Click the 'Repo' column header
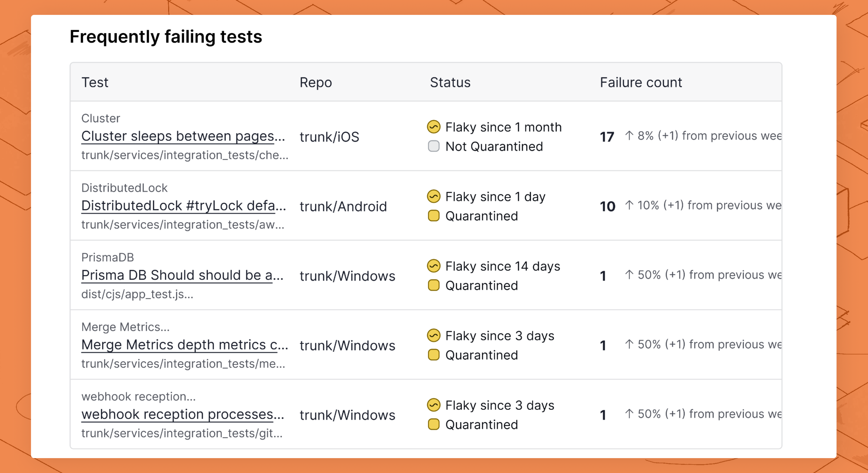Screen dimensions: 868x473 tap(316, 83)
